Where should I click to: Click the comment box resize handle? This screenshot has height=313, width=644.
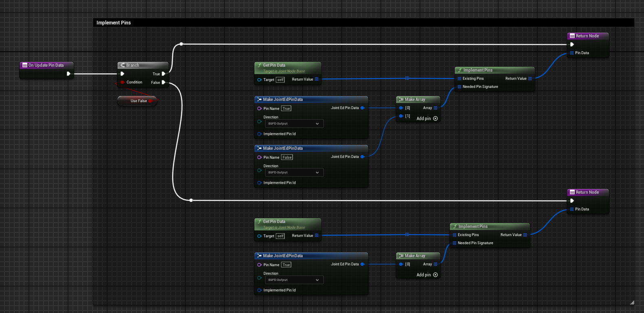click(x=632, y=302)
